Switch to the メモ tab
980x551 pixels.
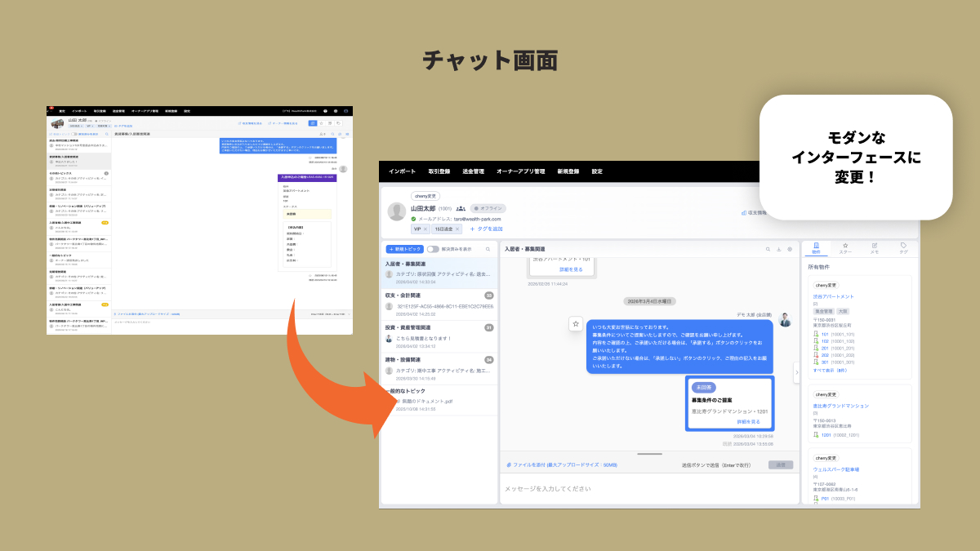coord(875,248)
